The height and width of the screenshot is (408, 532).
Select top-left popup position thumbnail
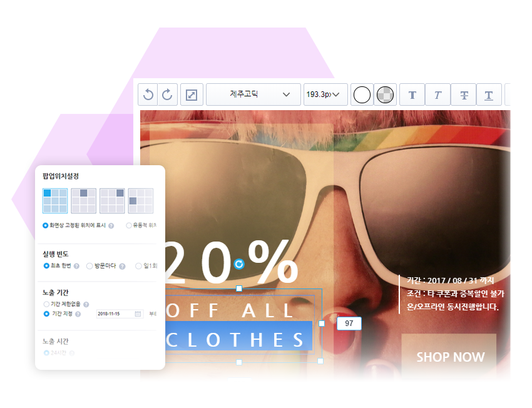(x=55, y=201)
